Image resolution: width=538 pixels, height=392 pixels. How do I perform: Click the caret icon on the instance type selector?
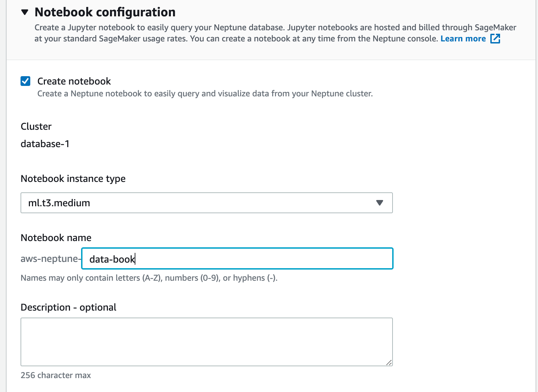[380, 203]
